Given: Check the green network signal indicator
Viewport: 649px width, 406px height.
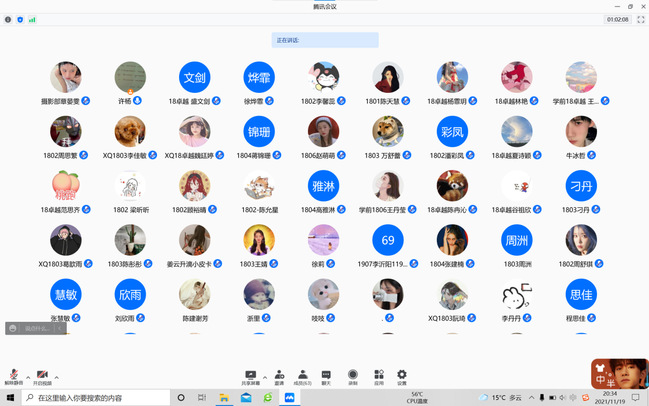Looking at the screenshot, I should [32, 19].
